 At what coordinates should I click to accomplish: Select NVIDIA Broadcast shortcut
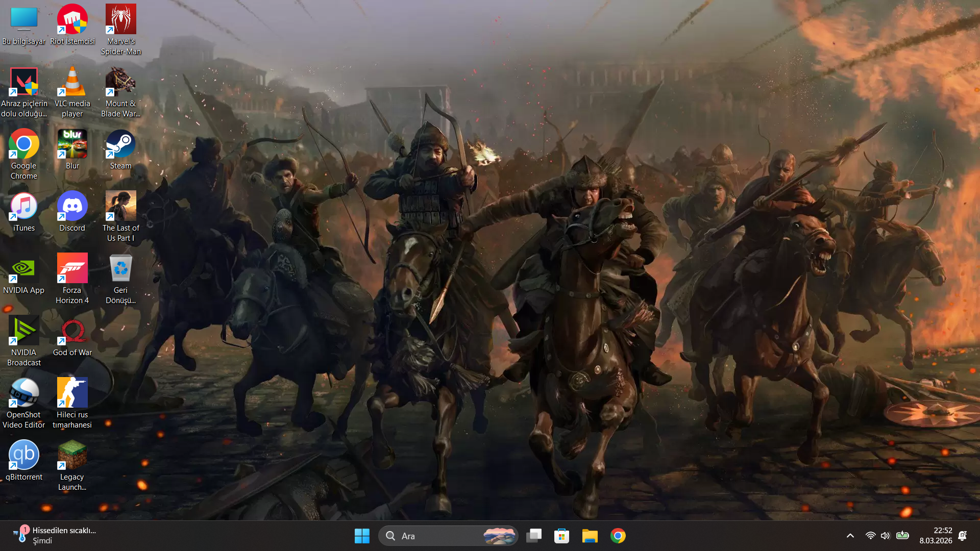pyautogui.click(x=24, y=341)
